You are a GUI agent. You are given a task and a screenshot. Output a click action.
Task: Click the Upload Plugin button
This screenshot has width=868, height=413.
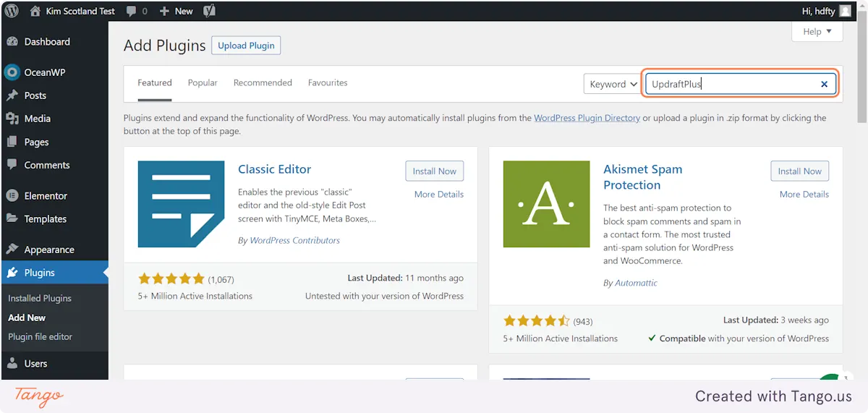(246, 46)
